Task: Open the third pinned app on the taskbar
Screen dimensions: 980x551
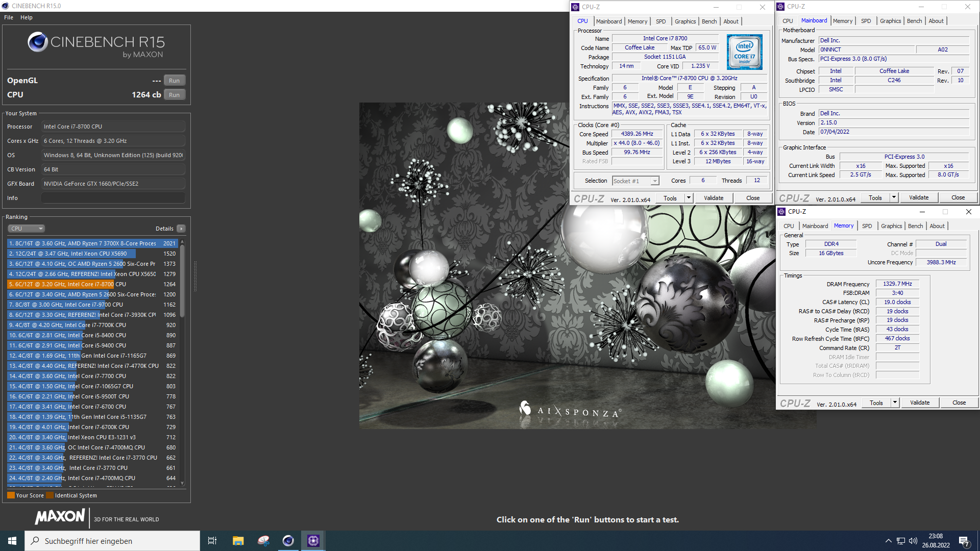Action: 263,541
